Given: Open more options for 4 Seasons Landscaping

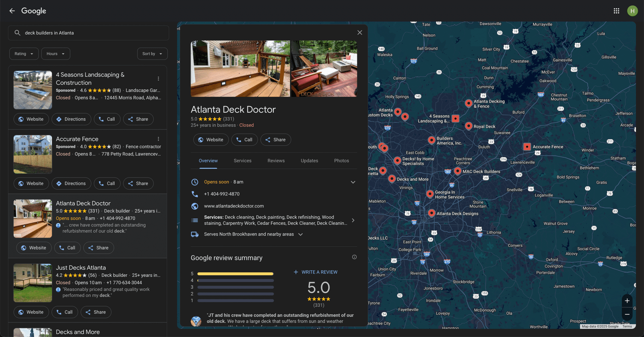Looking at the screenshot, I should point(158,79).
